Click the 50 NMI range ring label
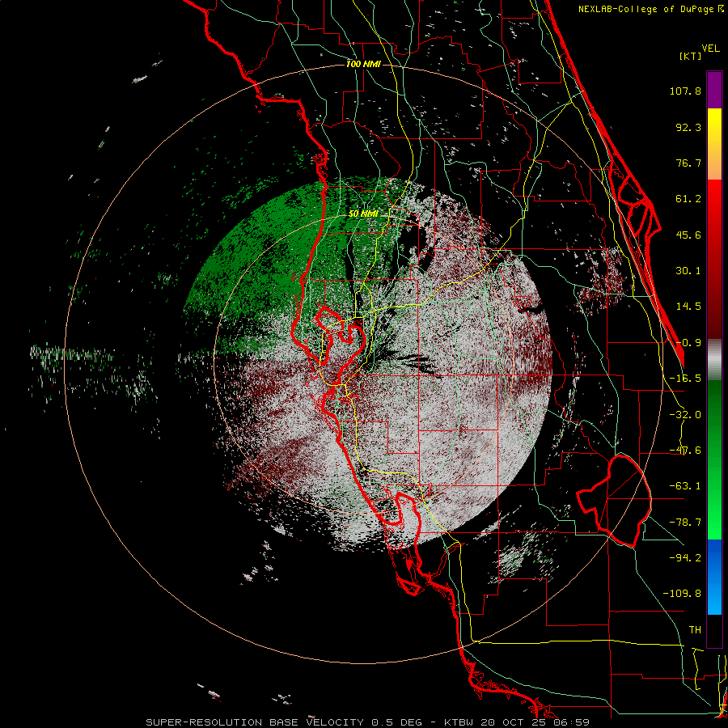Image resolution: width=728 pixels, height=728 pixels. (x=363, y=214)
